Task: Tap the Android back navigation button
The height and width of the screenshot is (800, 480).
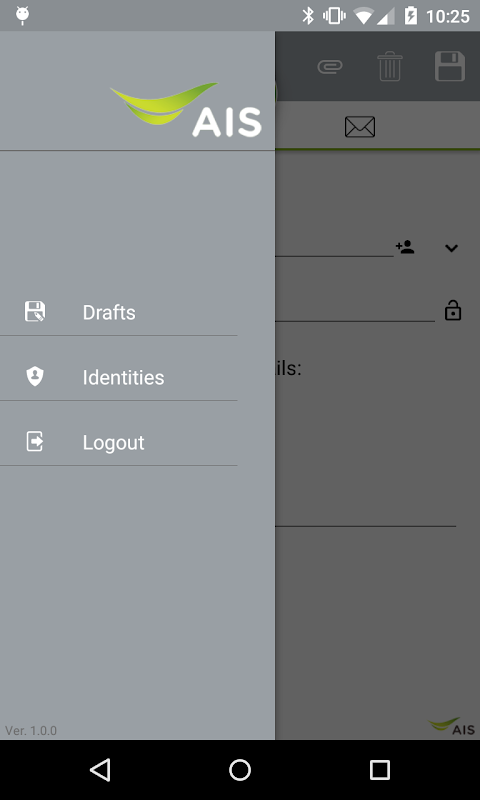Action: [100, 770]
